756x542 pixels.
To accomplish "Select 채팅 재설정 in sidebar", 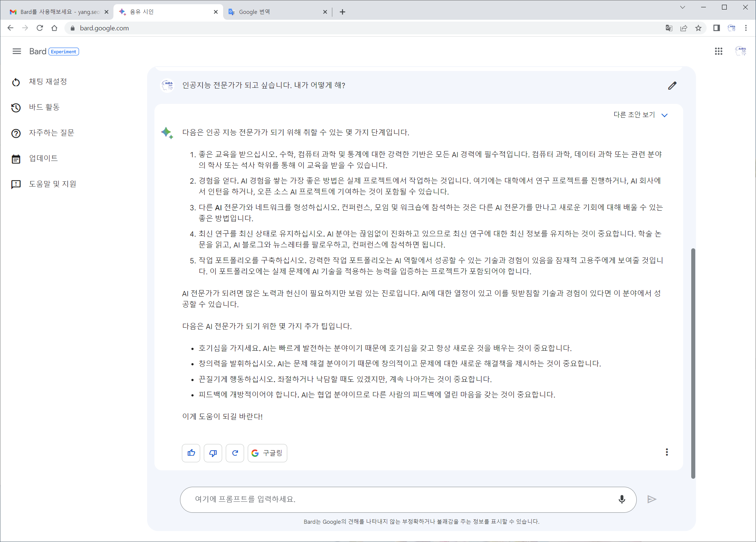I will (48, 82).
